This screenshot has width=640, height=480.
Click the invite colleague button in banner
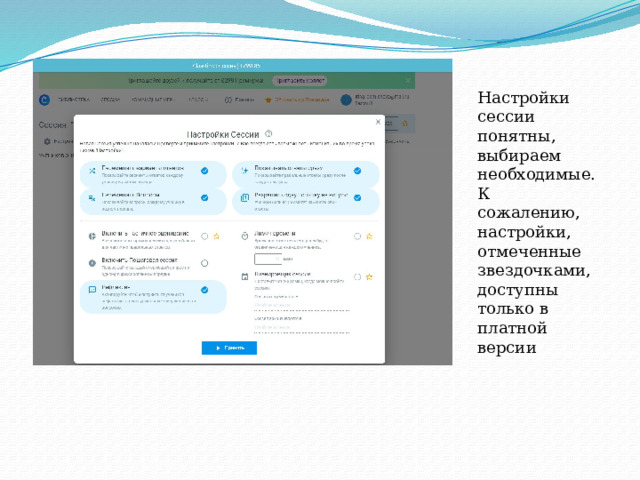300,80
